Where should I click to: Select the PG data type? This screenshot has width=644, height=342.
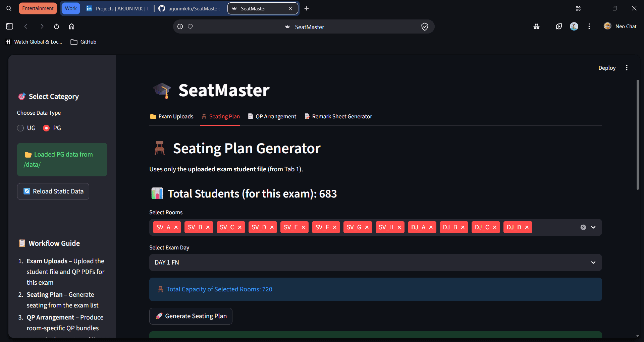[x=52, y=128]
